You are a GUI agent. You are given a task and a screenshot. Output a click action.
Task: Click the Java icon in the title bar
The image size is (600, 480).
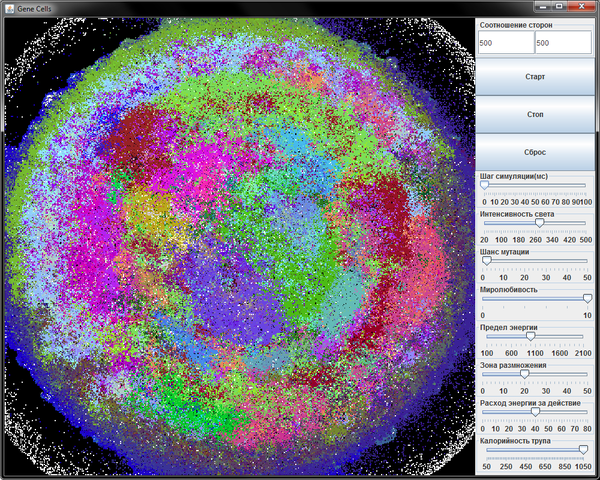click(x=7, y=7)
